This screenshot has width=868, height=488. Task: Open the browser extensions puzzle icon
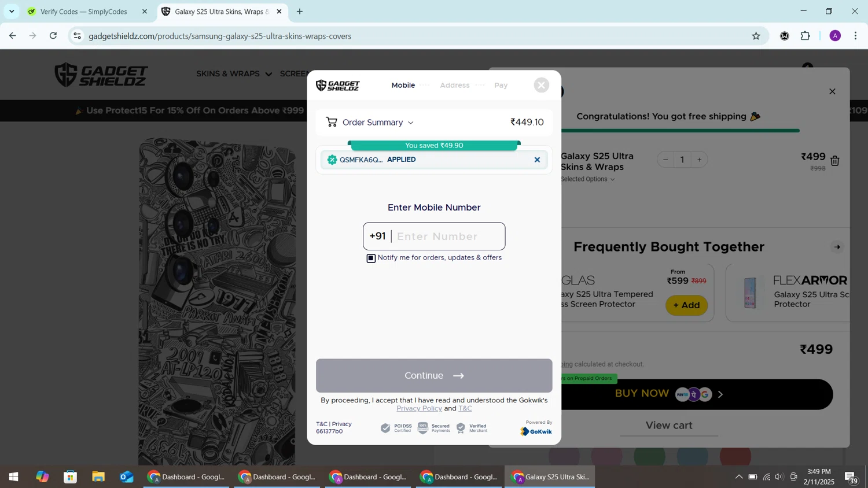806,36
